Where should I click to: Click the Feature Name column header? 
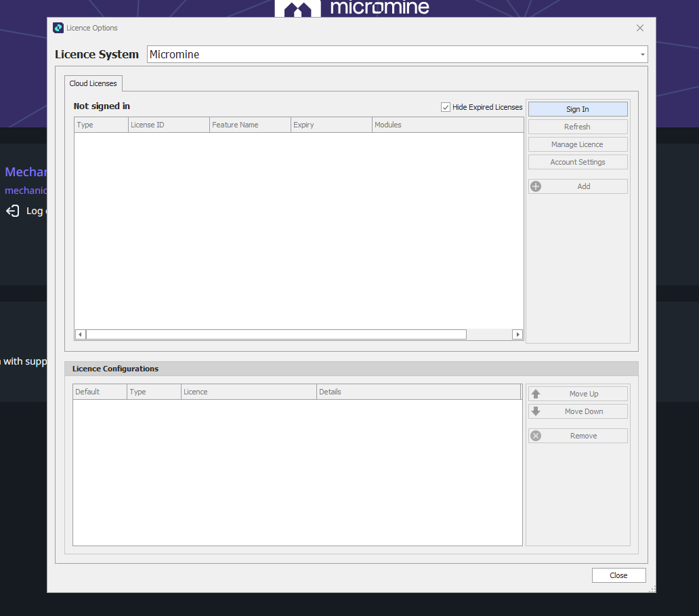point(250,125)
